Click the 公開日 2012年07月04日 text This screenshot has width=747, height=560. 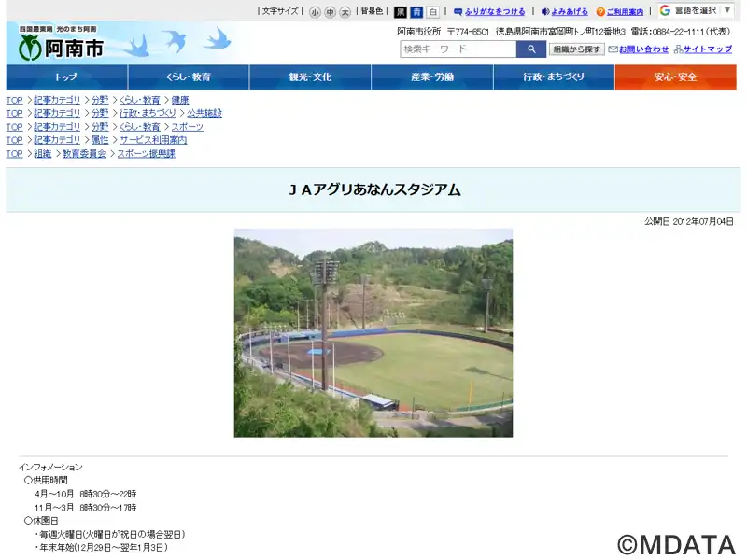(x=689, y=221)
